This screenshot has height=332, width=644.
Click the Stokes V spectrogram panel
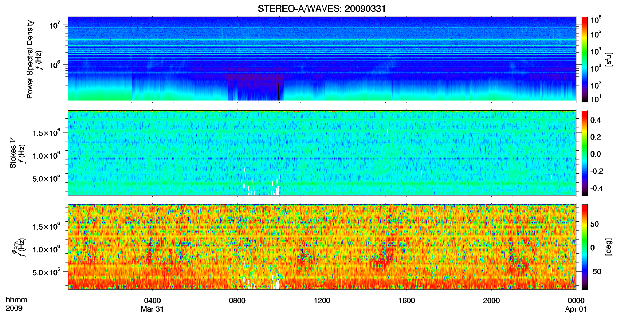(x=322, y=153)
